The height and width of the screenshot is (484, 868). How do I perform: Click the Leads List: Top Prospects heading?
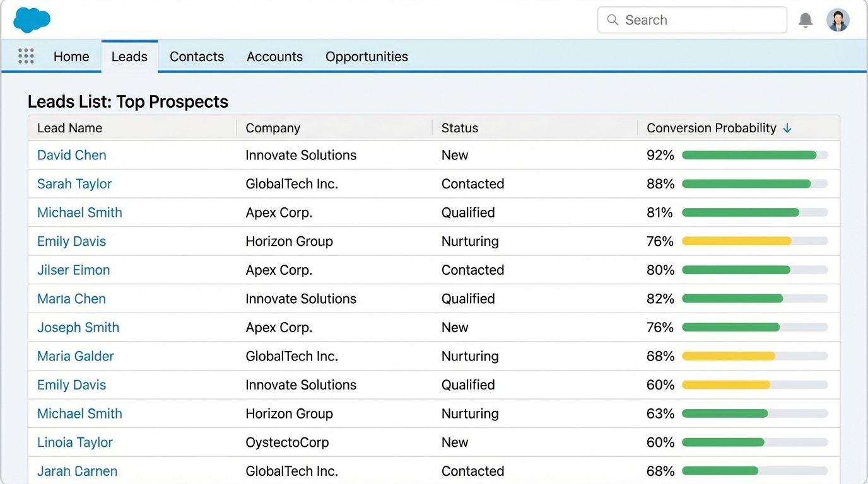pos(127,101)
